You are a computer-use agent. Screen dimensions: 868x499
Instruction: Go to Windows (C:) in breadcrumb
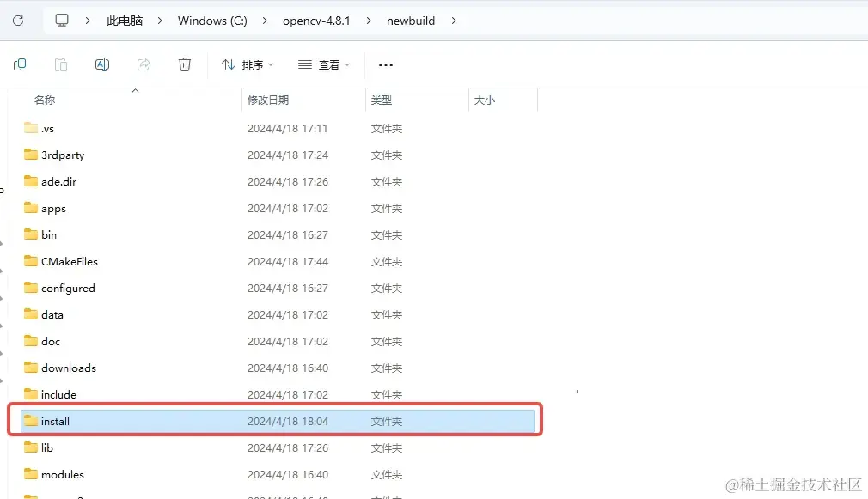pos(212,21)
